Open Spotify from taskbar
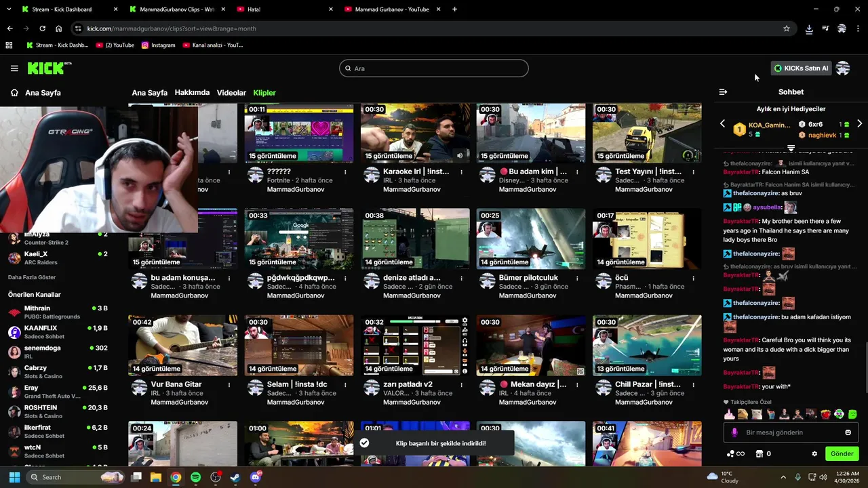This screenshot has width=868, height=488. tap(195, 477)
